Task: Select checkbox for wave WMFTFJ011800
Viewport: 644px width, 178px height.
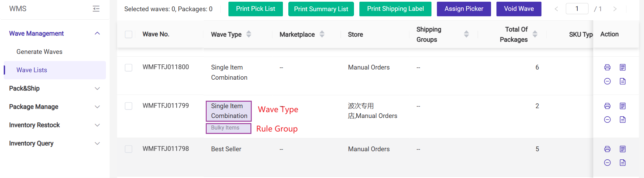Action: tap(129, 67)
